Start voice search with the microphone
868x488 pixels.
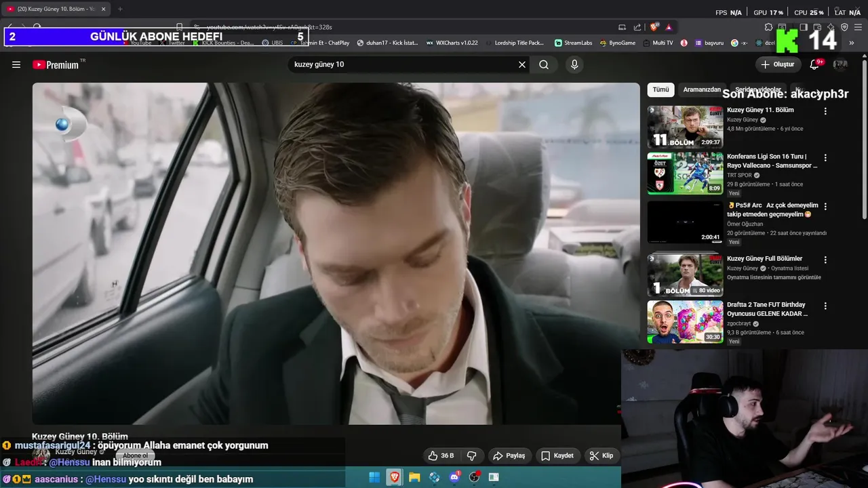574,64
